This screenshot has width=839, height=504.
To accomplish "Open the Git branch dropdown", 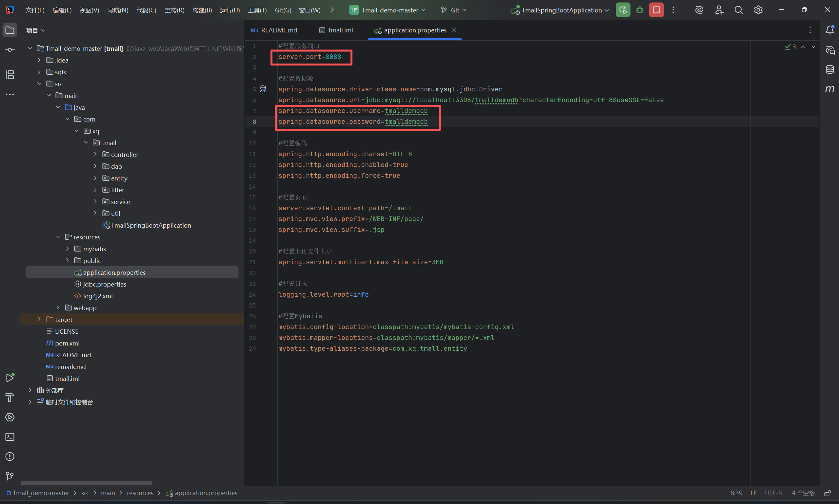I will point(454,10).
